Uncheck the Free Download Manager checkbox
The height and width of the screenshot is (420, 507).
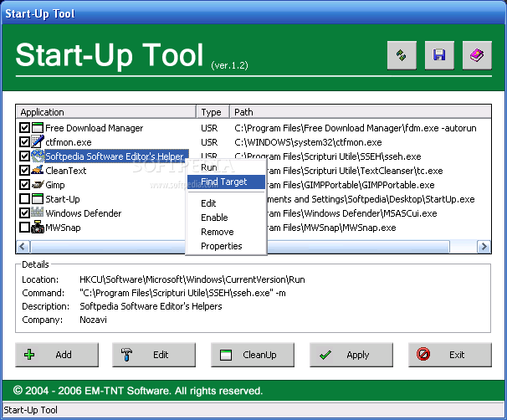(x=24, y=128)
